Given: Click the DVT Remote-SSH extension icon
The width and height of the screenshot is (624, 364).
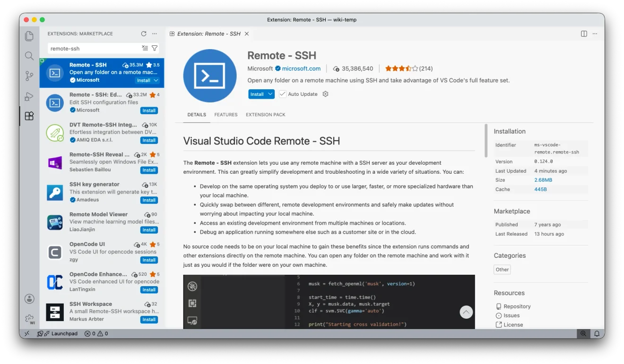Looking at the screenshot, I should coord(55,132).
